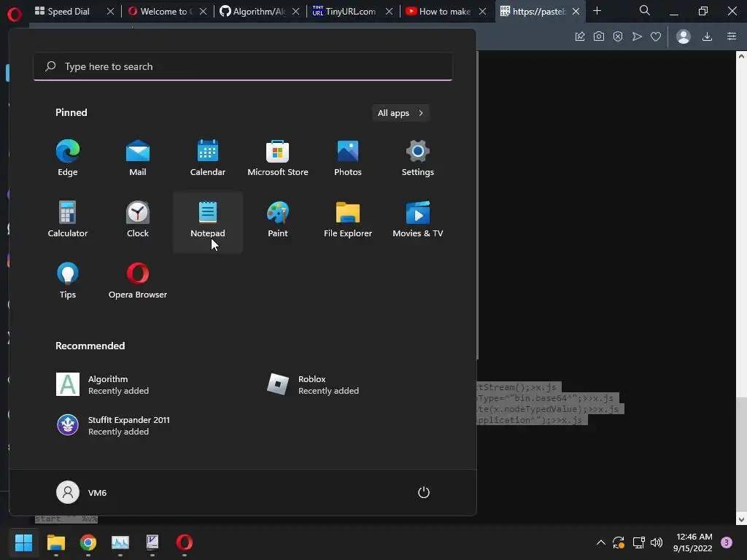Open the Tips app

click(x=68, y=281)
